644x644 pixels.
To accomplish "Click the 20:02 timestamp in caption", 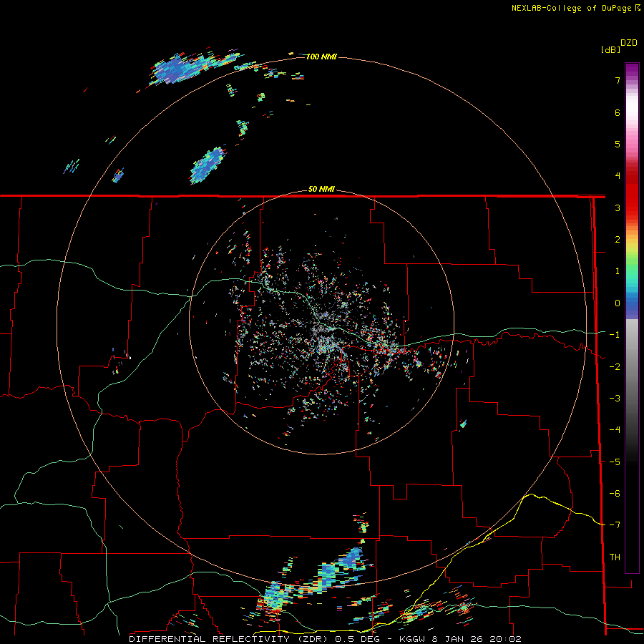I will coord(505,639).
